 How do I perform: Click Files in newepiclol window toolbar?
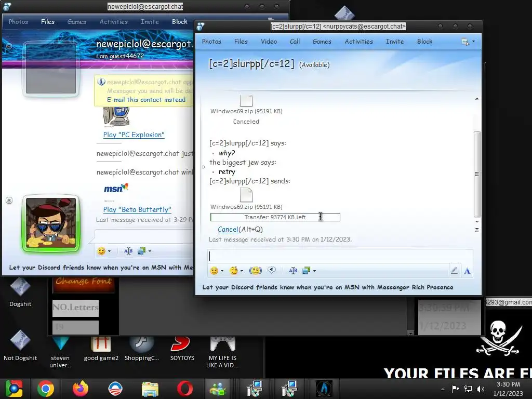tap(47, 22)
